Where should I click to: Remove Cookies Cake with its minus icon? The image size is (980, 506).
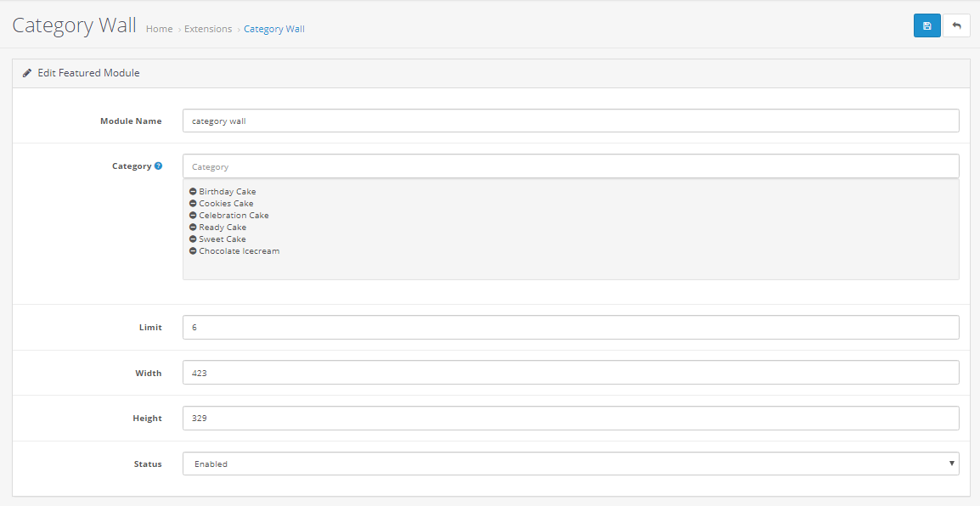click(193, 204)
